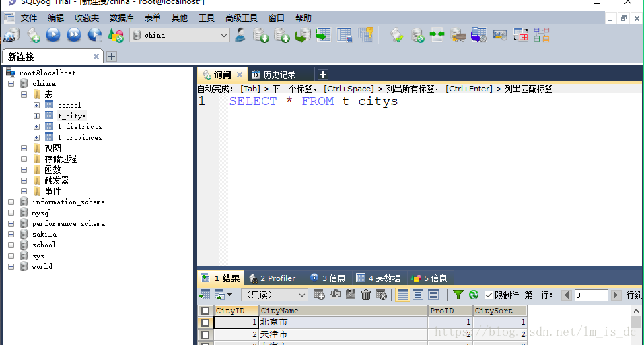
Task: Collapse the china database node
Action: pyautogui.click(x=11, y=83)
